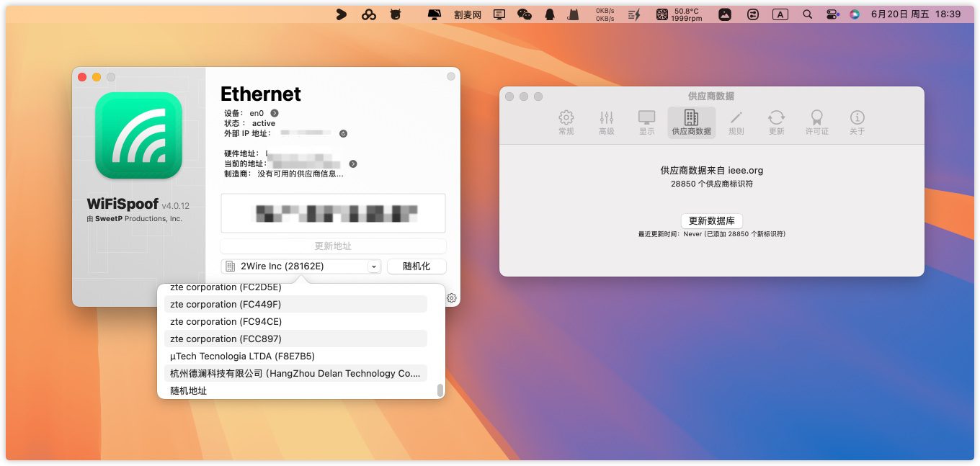
Task: Click the 最近更新时间：Never status text
Action: coord(711,234)
